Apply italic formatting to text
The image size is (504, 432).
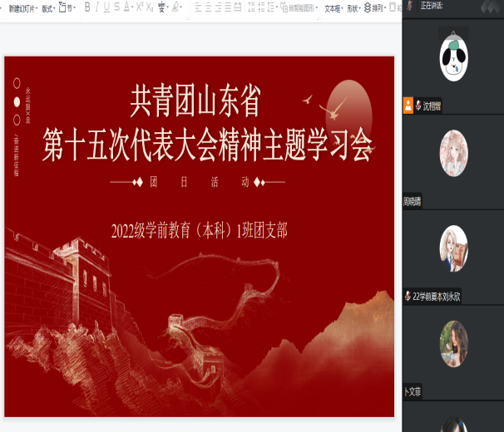pos(96,7)
